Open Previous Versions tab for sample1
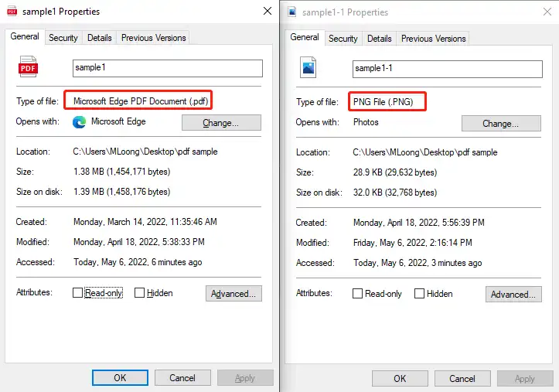 [x=153, y=38]
